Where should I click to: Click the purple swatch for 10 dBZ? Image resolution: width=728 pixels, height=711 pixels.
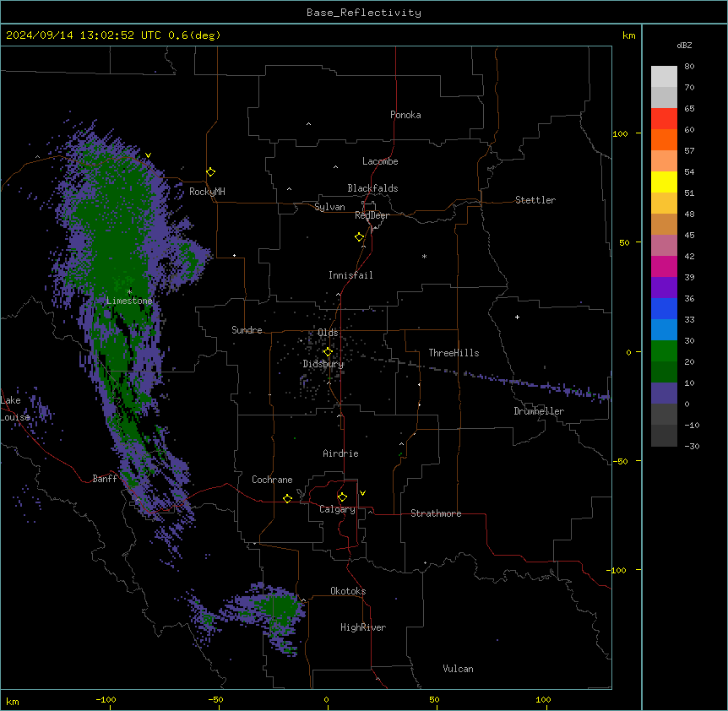pyautogui.click(x=664, y=393)
